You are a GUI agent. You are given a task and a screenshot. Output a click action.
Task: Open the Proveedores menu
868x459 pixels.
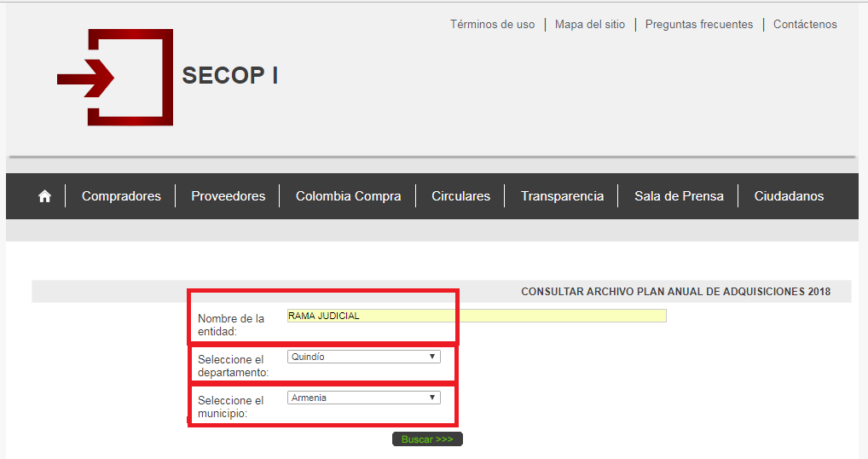tap(228, 196)
